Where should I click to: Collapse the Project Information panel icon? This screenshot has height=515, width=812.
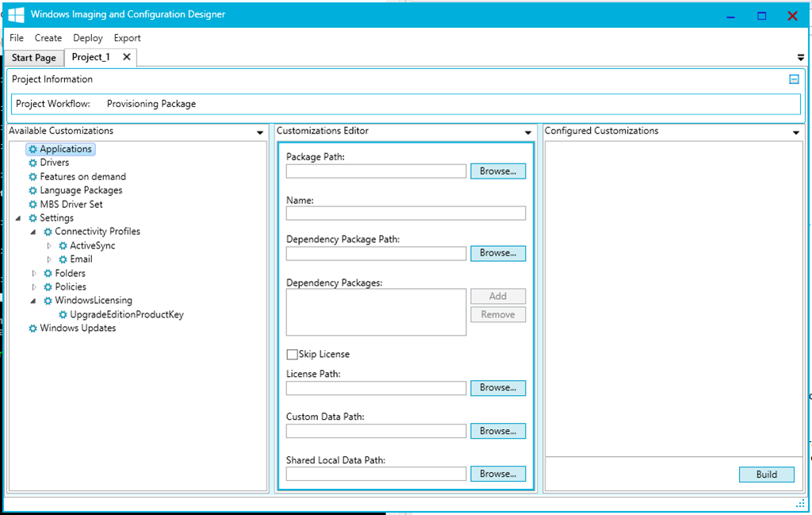794,79
